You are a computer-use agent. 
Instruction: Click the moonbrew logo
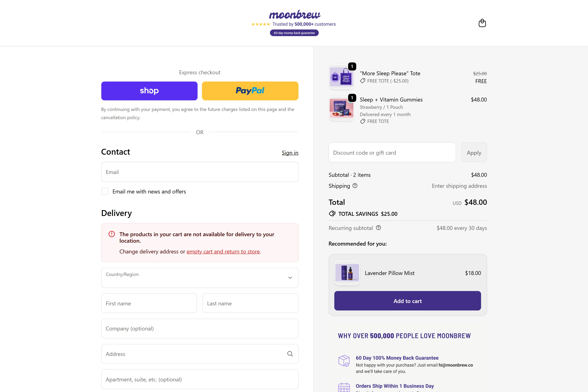coord(295,15)
